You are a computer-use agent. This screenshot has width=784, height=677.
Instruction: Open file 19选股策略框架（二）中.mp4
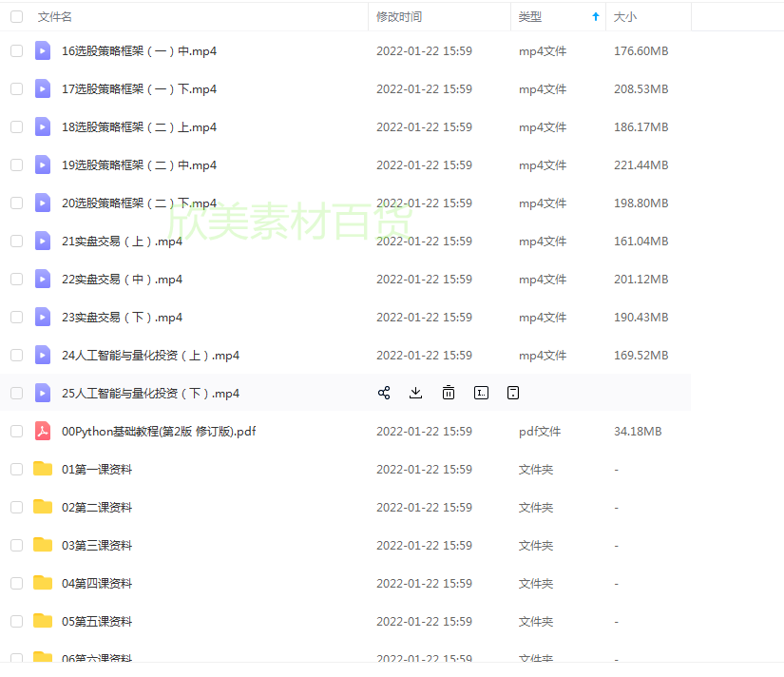click(x=139, y=165)
